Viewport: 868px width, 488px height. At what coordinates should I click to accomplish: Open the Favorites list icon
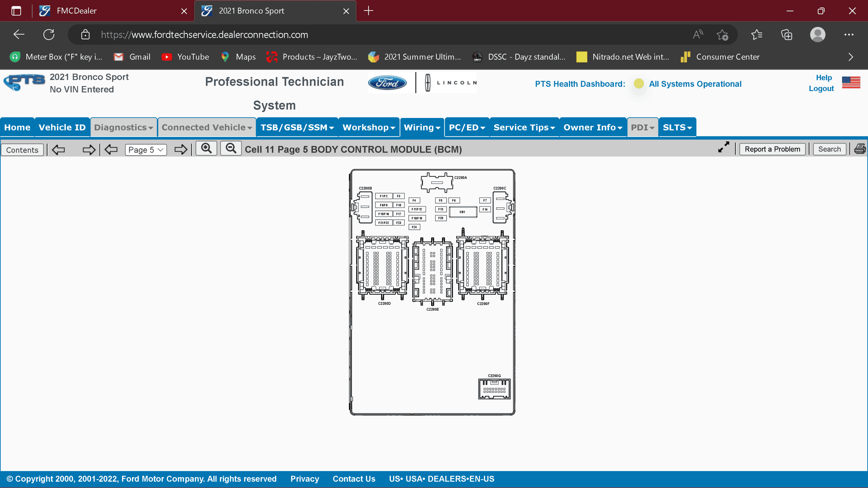757,34
